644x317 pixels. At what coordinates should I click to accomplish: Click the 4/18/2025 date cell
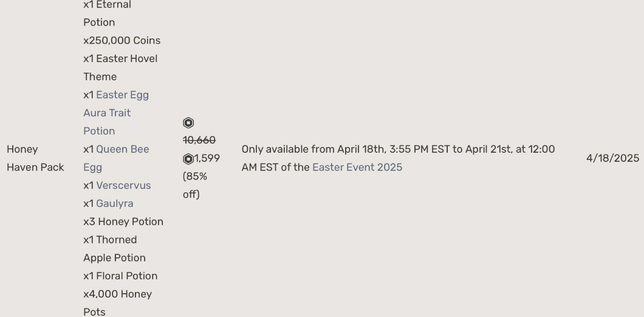[x=612, y=158]
